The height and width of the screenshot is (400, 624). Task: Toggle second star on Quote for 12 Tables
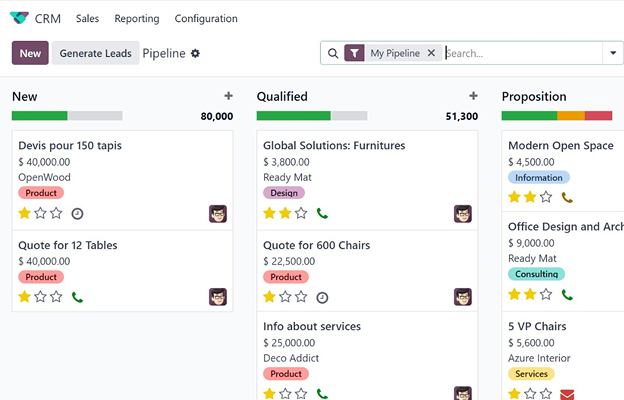pos(41,297)
